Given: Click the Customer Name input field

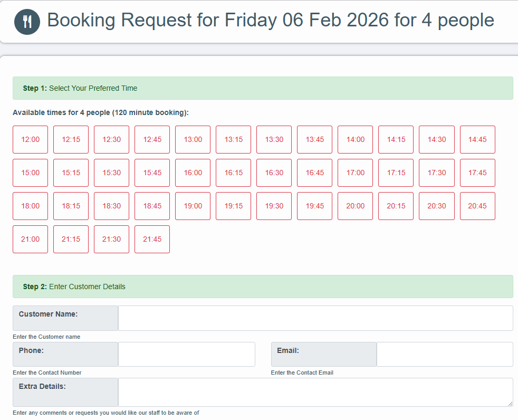Looking at the screenshot, I should pyautogui.click(x=315, y=318).
